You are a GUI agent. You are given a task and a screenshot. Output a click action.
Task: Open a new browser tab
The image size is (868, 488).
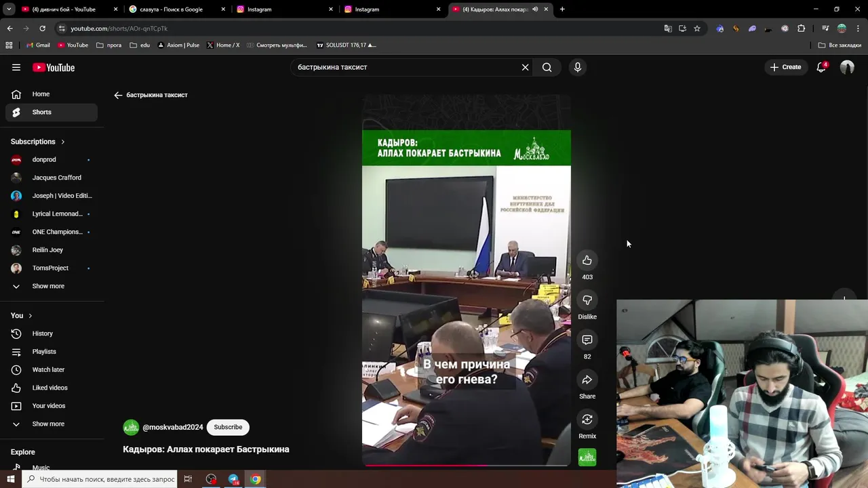[562, 9]
